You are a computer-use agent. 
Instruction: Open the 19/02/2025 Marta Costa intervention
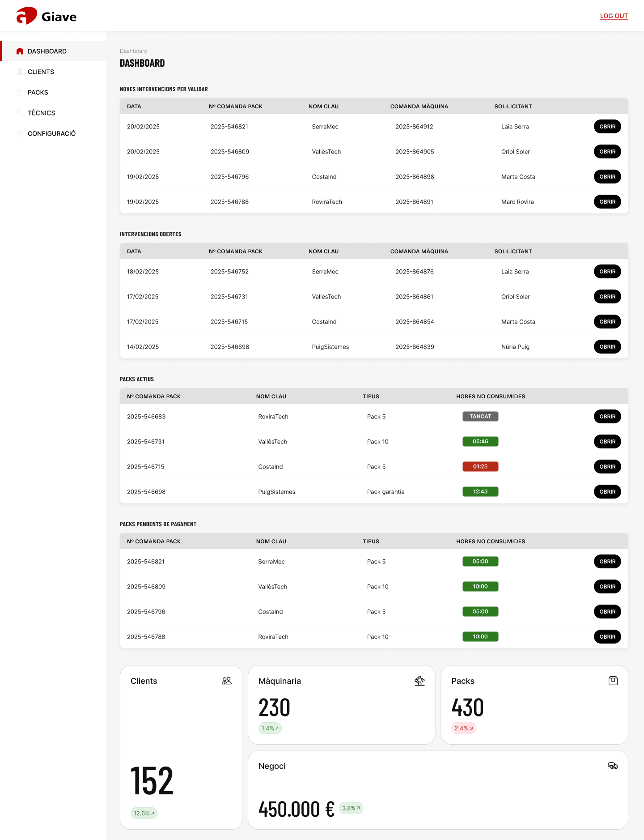(607, 177)
